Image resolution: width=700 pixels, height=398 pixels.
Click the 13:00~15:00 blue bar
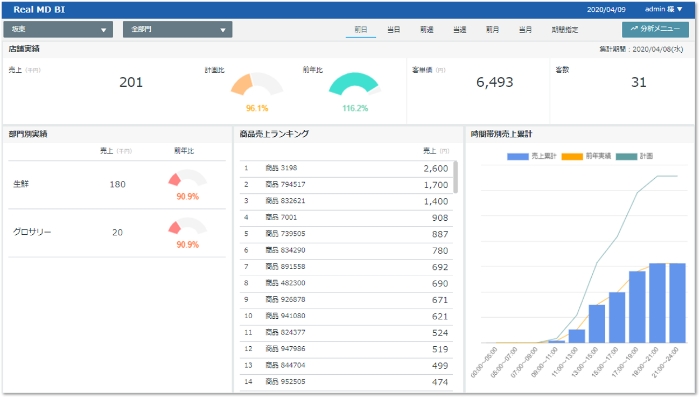click(597, 324)
